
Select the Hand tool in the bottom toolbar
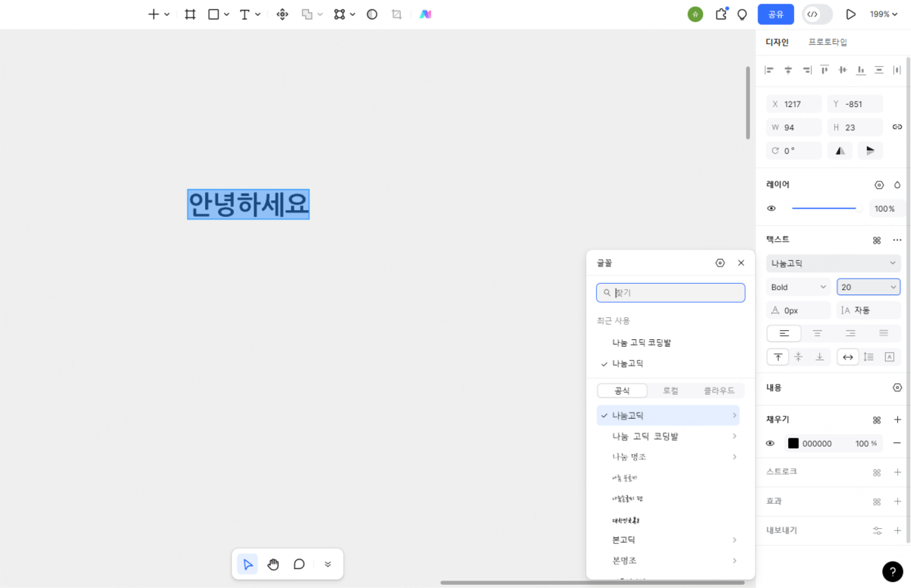tap(273, 564)
